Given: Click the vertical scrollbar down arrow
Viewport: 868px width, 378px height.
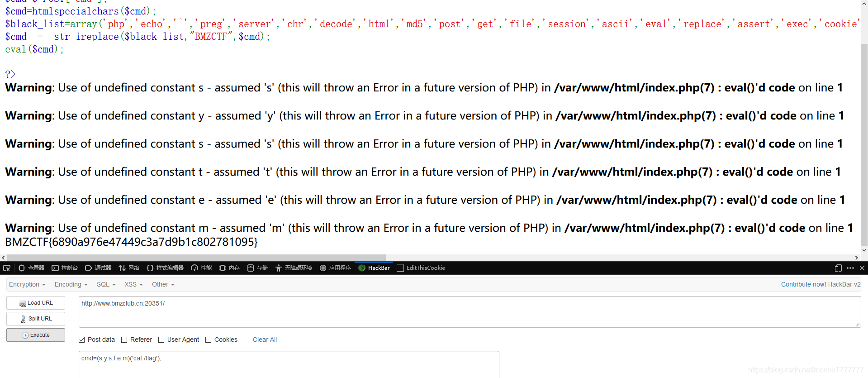Looking at the screenshot, I should point(864,250).
